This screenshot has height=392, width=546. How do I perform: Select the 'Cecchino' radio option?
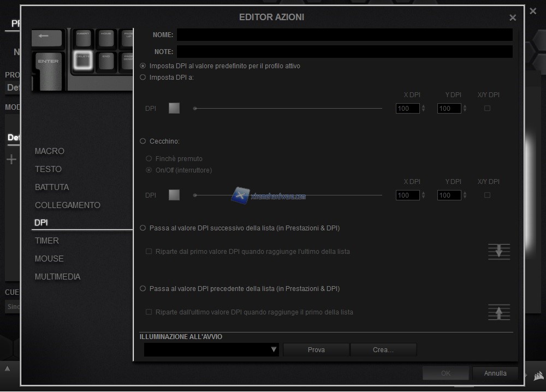click(143, 141)
